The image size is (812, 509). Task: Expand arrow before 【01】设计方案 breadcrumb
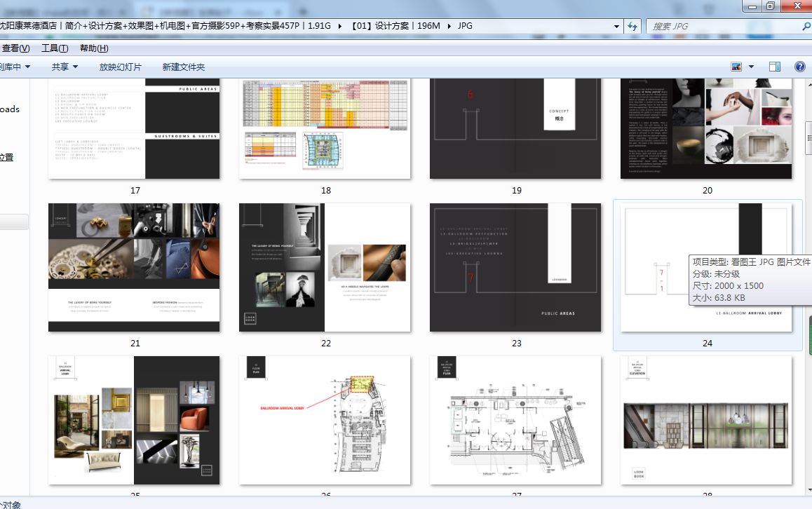point(339,26)
